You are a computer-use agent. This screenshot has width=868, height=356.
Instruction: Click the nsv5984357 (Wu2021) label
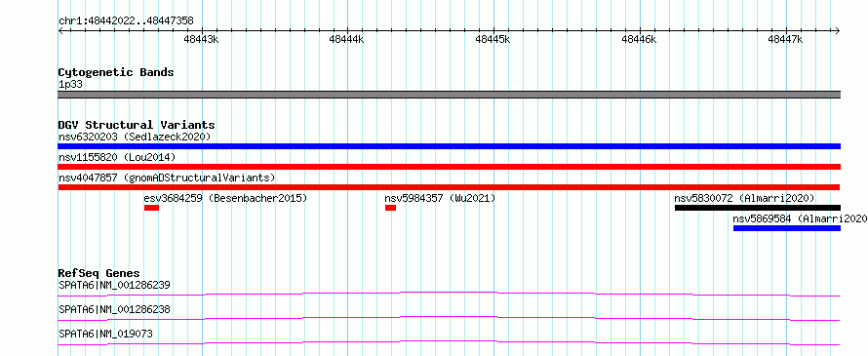click(x=440, y=198)
